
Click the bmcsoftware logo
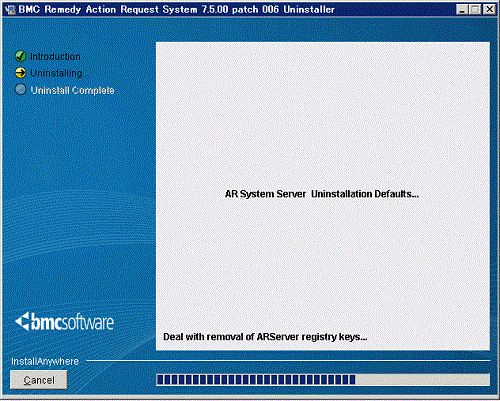pos(64,322)
